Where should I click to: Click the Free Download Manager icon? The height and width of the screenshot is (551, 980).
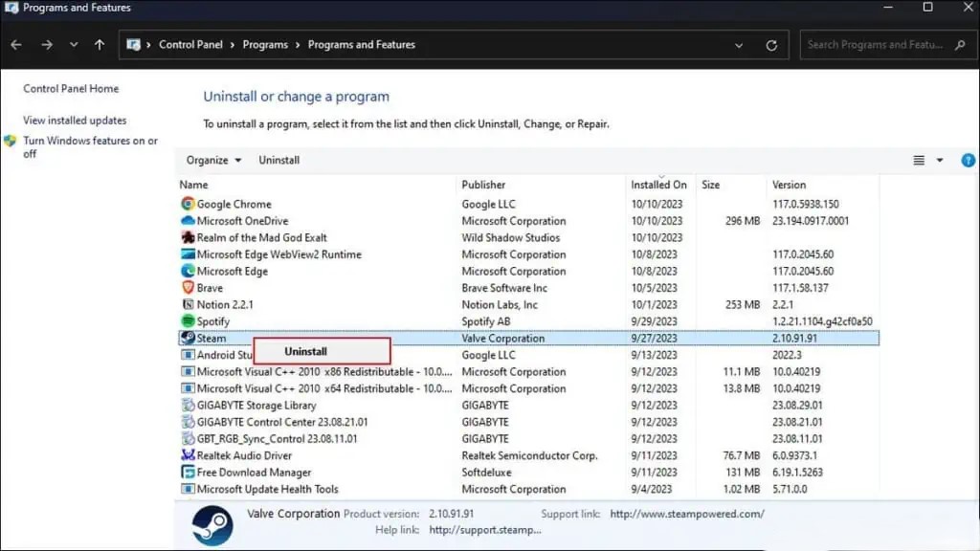click(189, 473)
